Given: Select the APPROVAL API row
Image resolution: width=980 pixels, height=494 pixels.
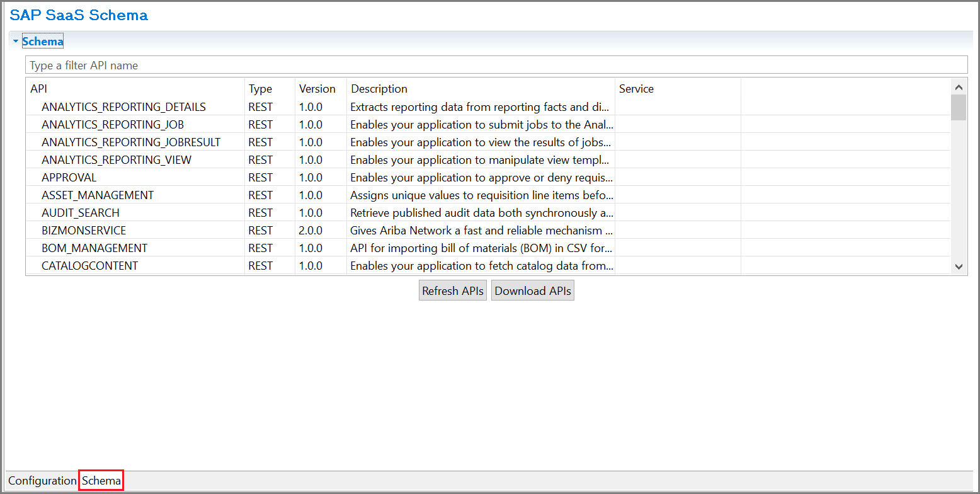Looking at the screenshot, I should [x=488, y=178].
